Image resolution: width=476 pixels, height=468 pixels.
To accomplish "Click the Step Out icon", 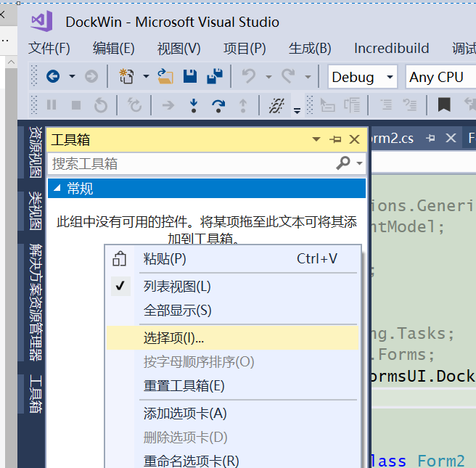I will pyautogui.click(x=243, y=106).
